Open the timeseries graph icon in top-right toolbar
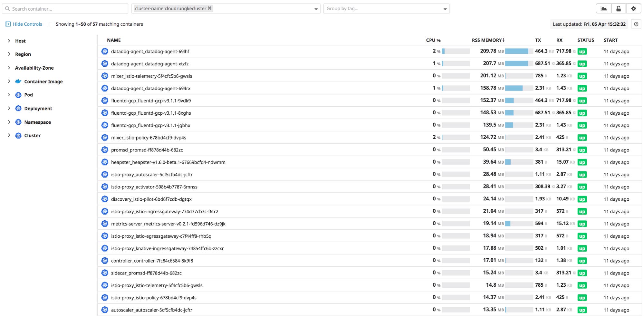644x316 pixels. [604, 8]
